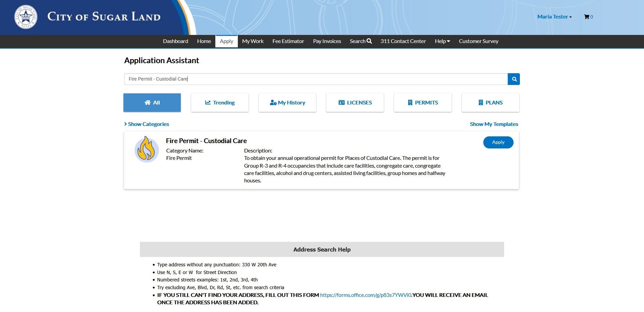This screenshot has width=644, height=312.
Task: Open the Fee Estimator menu item
Action: [x=288, y=41]
